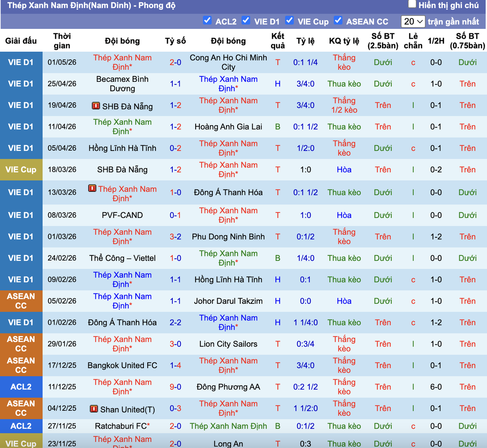Viewport: 487px width, 448px height.
Task: Select the ACL2 label in the 11/12/25 row
Action: pos(21,387)
